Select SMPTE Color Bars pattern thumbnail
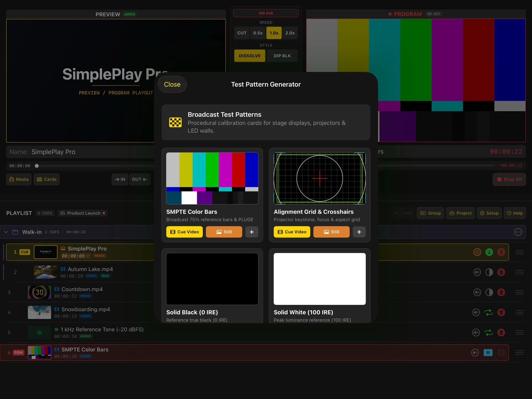 click(212, 178)
